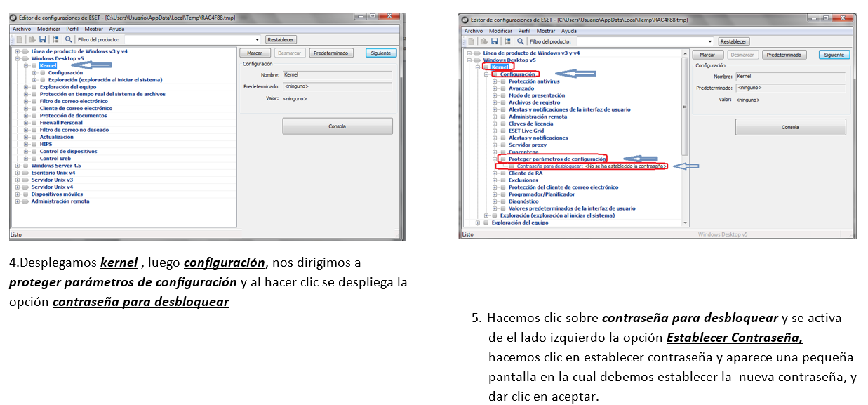Open product filter dropdown in right window
The width and height of the screenshot is (868, 405).
point(709,41)
